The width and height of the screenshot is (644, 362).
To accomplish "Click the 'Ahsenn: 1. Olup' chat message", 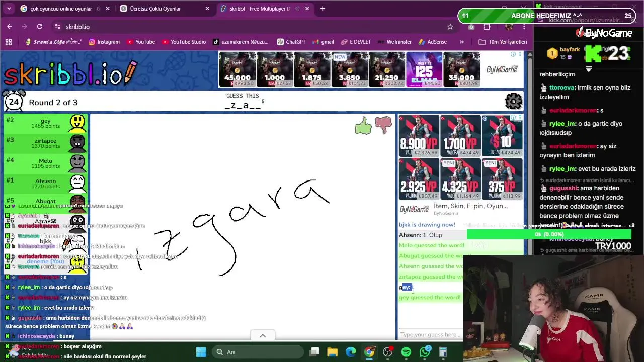I will [421, 235].
